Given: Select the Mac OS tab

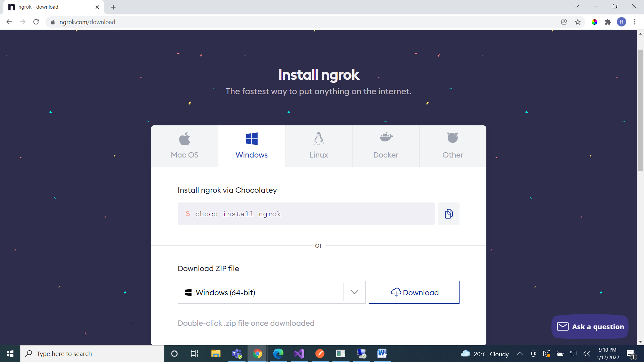Looking at the screenshot, I should click(x=184, y=146).
